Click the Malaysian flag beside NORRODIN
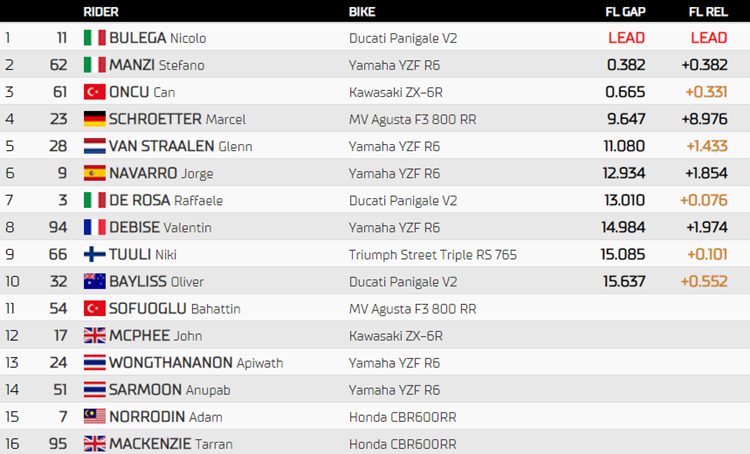The image size is (750, 454). point(95,416)
